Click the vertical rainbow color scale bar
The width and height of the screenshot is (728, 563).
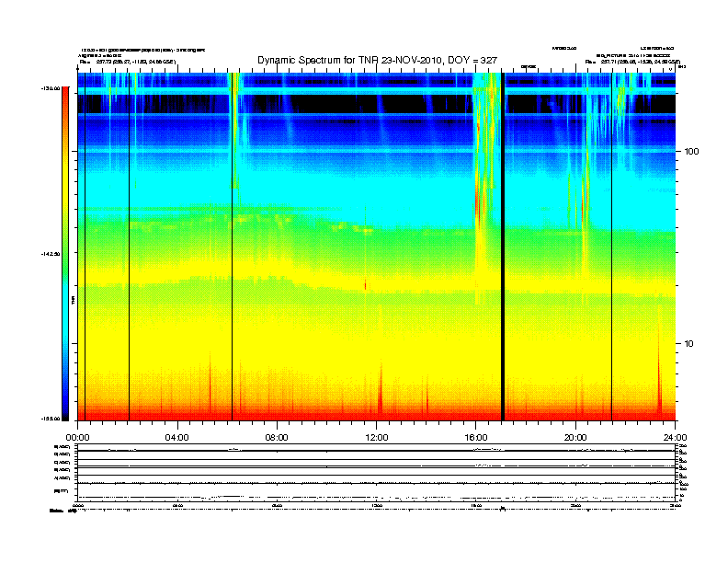65,254
